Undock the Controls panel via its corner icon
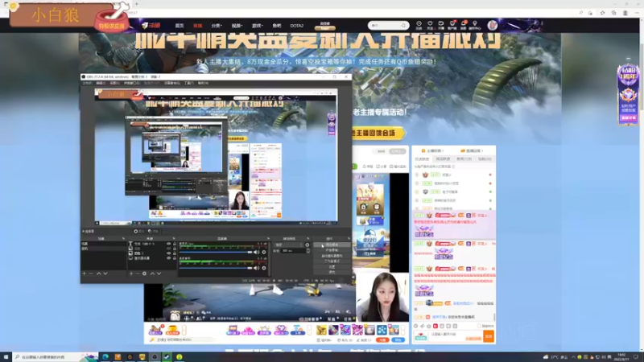Screen dimensions: 644x362 (x=349, y=238)
